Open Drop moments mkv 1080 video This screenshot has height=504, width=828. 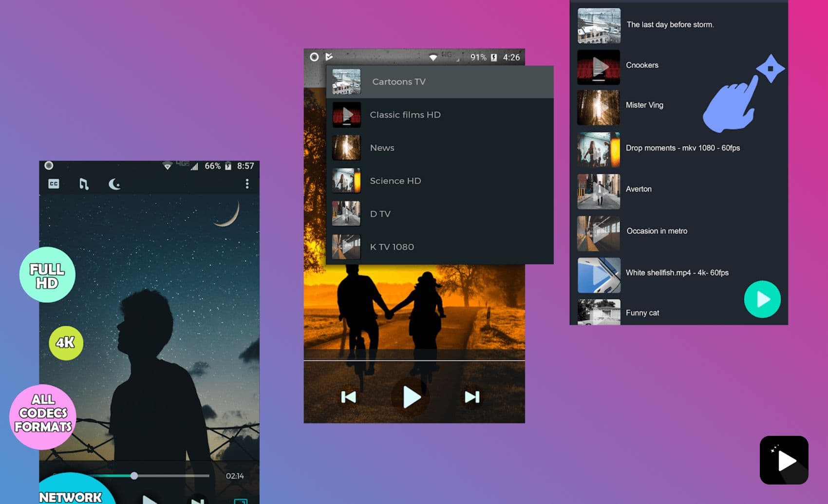tap(682, 148)
